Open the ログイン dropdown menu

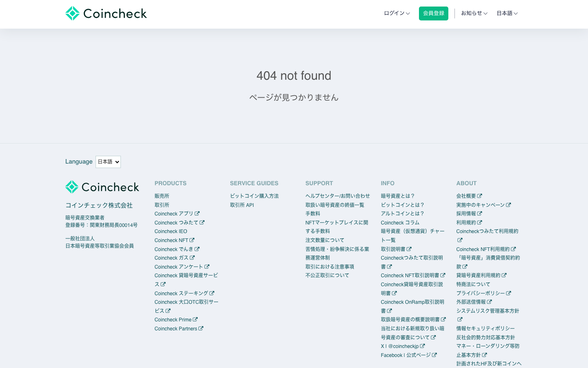396,13
